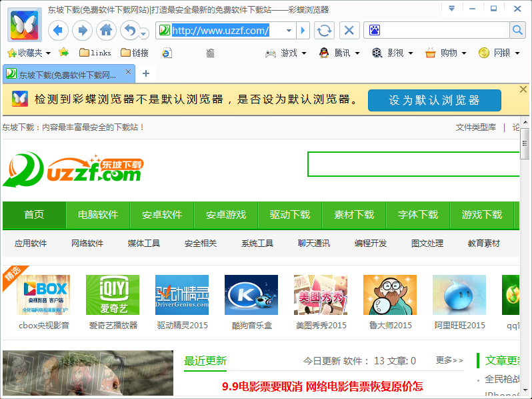The image size is (532, 399).
Task: Open the 鲁大师2015 app icon
Action: (390, 295)
